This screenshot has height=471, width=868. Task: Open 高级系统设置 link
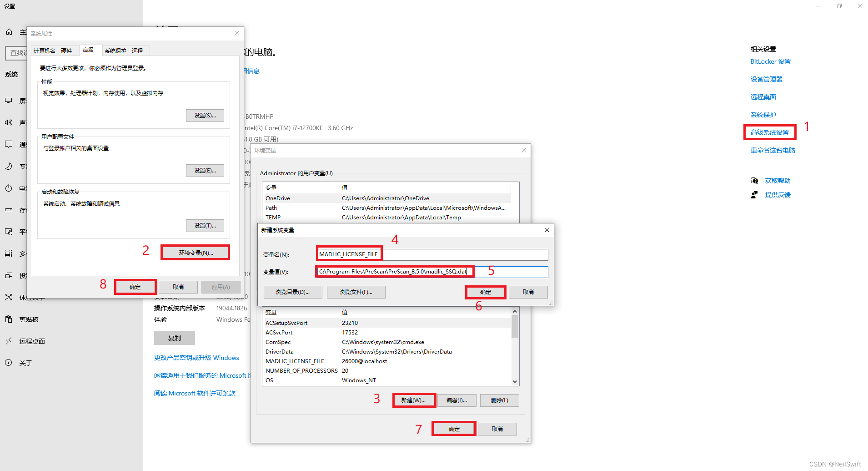[x=769, y=132]
